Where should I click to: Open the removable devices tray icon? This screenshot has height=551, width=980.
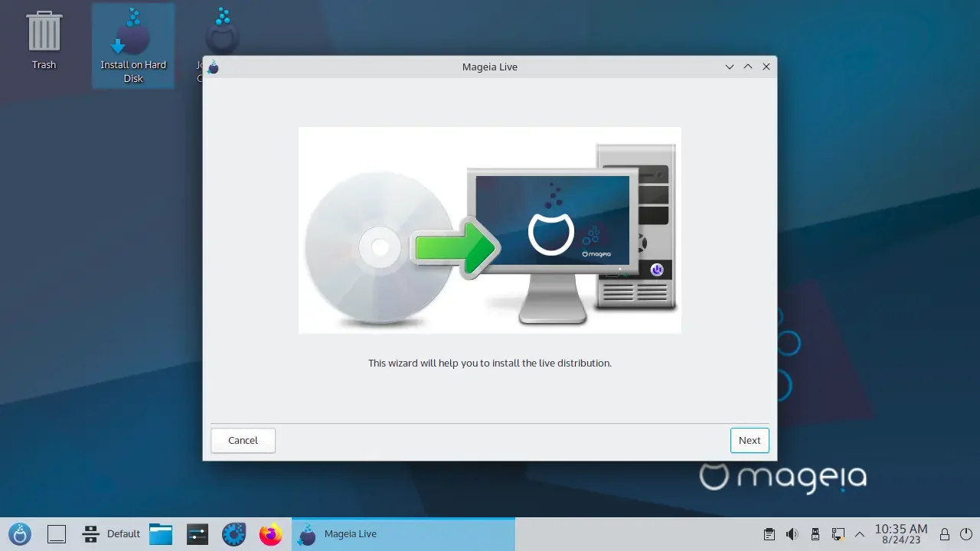[x=815, y=533]
